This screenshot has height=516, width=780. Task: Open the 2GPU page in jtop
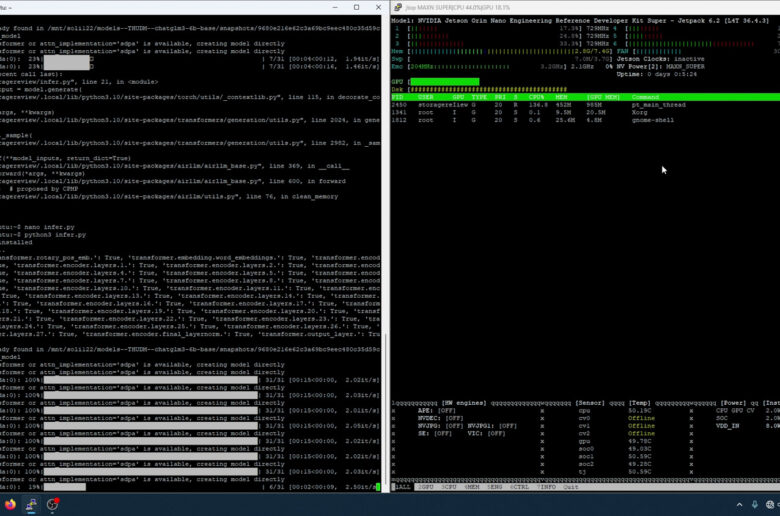click(425, 487)
